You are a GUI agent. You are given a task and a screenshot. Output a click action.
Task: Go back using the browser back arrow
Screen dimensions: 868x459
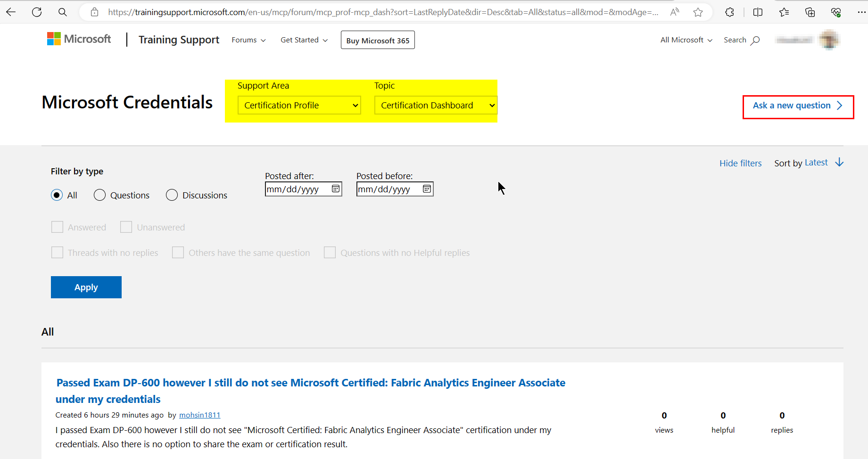point(11,12)
